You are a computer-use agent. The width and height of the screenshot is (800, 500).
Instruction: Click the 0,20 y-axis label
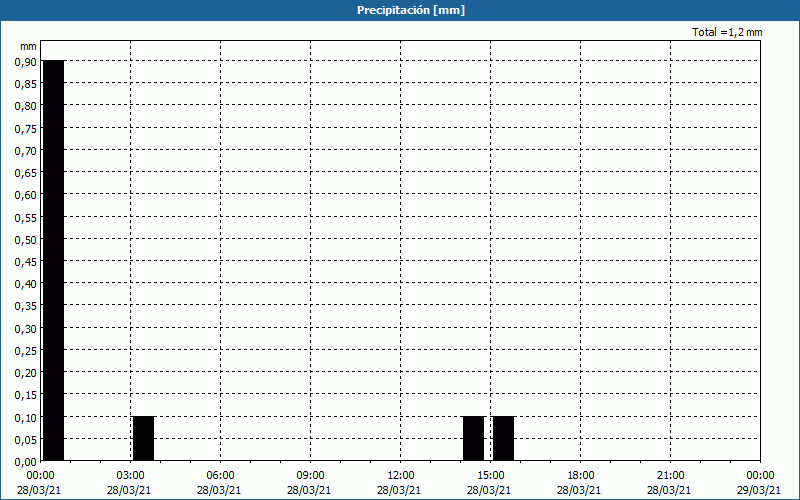pos(26,373)
